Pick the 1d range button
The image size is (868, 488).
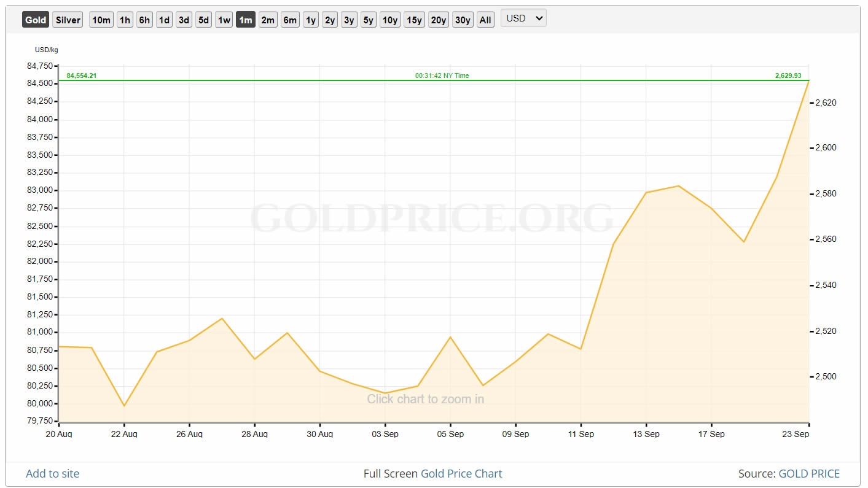[164, 20]
